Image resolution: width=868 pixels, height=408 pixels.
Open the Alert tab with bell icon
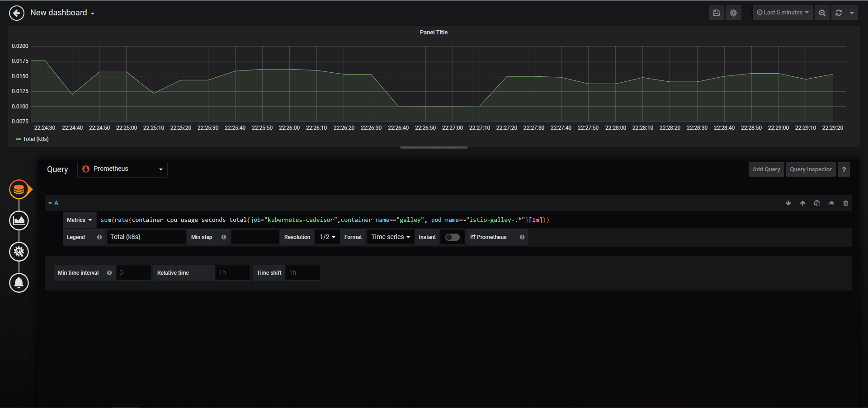click(x=19, y=283)
